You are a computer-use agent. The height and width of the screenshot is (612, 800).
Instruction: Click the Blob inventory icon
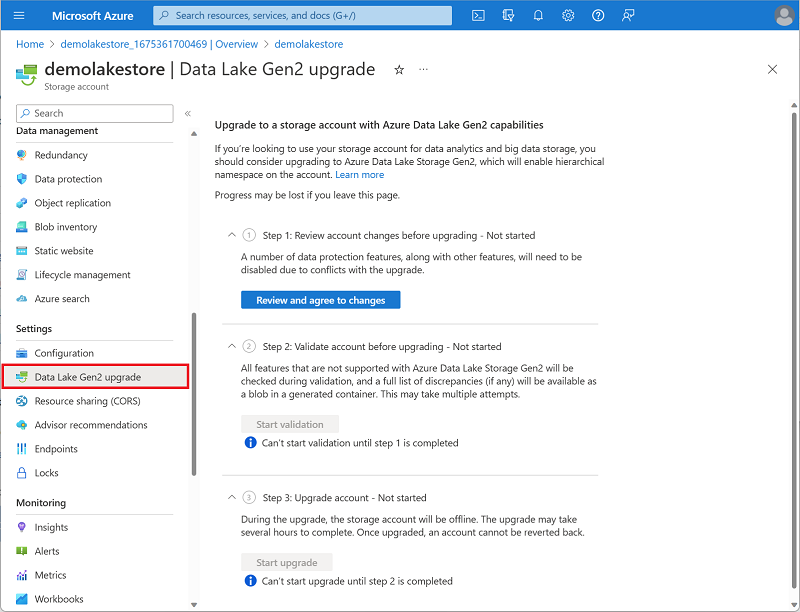pos(21,226)
